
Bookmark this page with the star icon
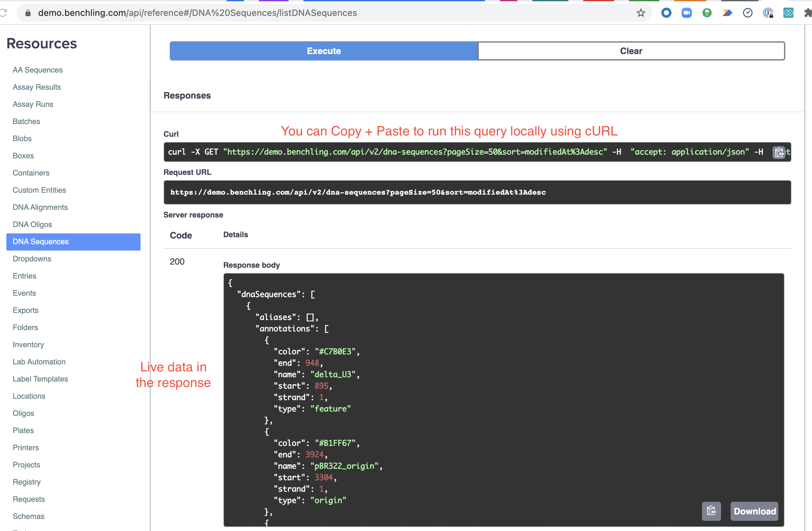[x=641, y=13]
